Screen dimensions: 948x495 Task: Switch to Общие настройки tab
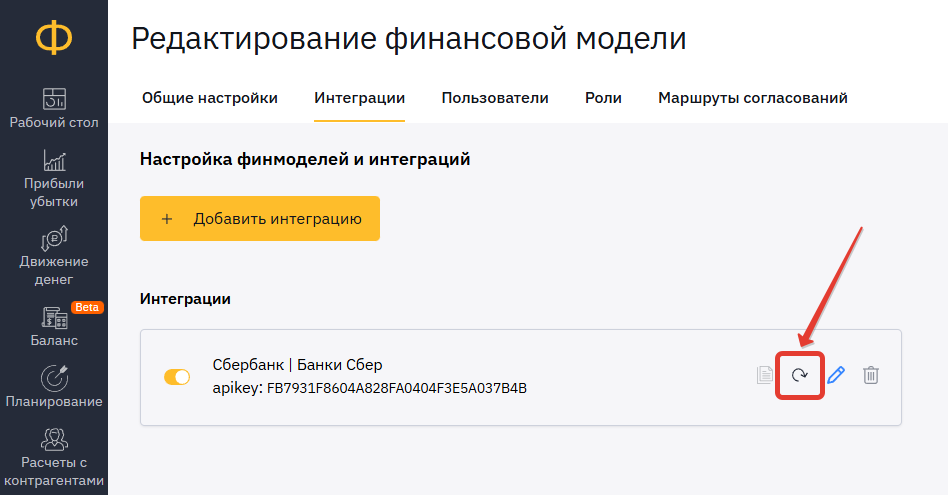pos(210,98)
